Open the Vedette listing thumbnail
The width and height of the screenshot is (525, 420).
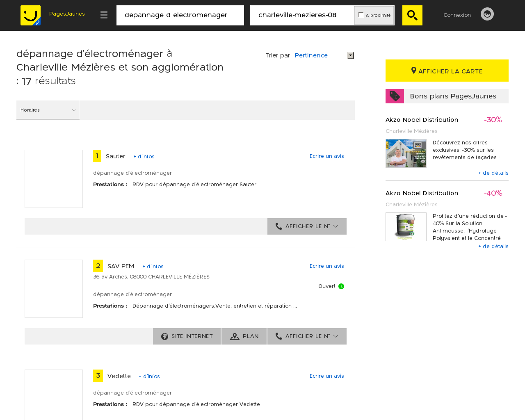(x=54, y=395)
